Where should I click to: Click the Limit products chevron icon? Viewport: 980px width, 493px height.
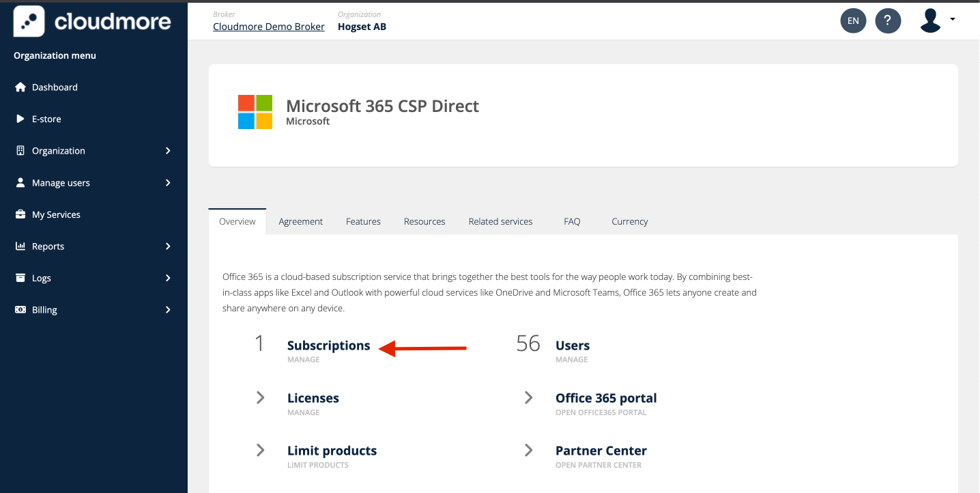coord(260,451)
